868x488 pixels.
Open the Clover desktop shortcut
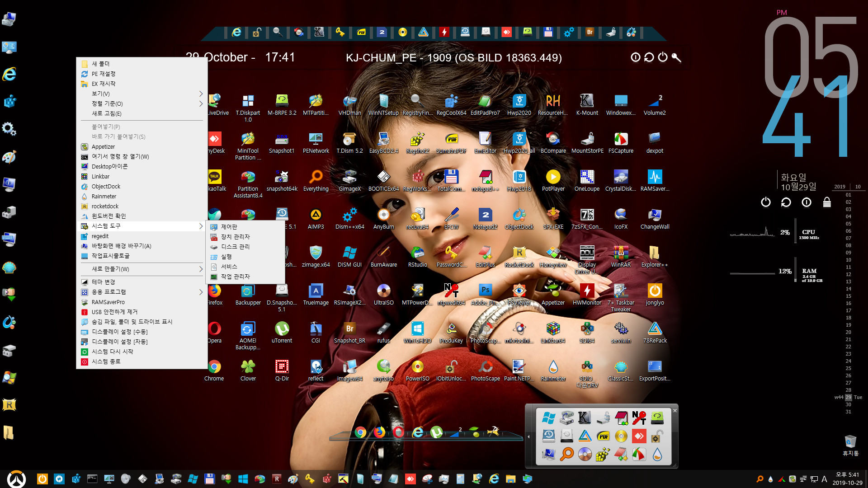[248, 370]
